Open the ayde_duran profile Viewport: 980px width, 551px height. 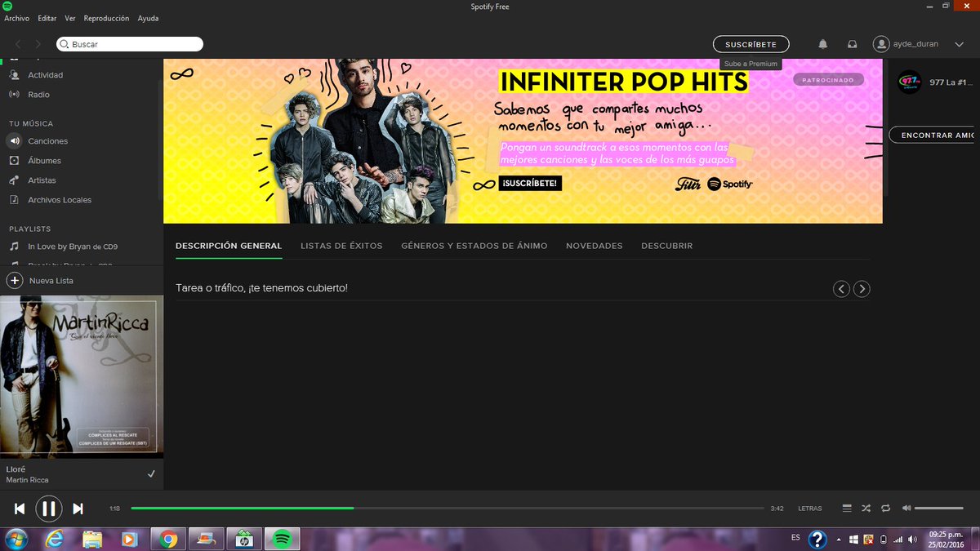pyautogui.click(x=906, y=44)
